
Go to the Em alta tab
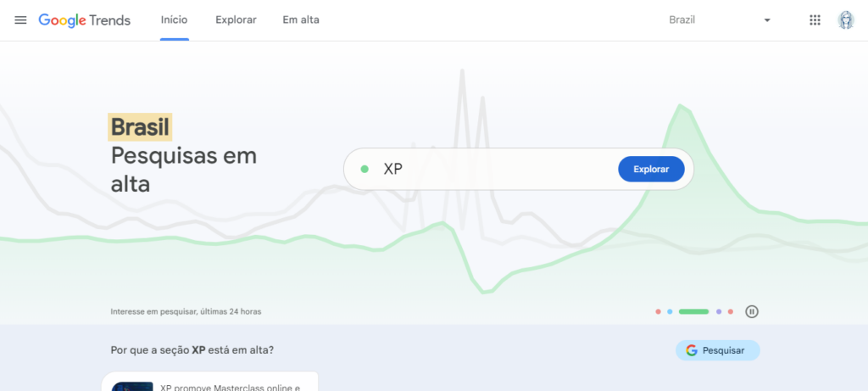pos(301,20)
